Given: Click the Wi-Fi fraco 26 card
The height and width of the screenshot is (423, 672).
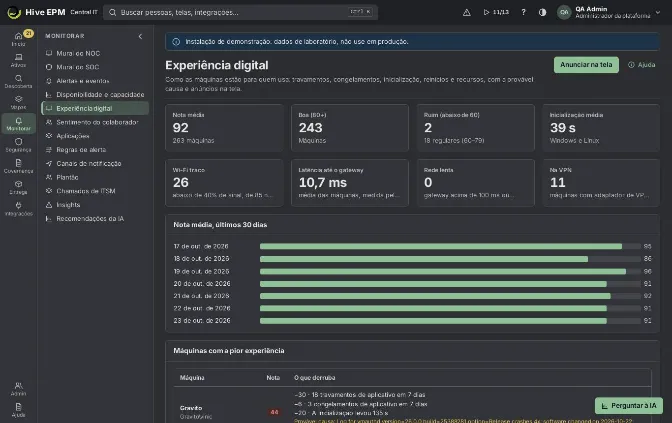Looking at the screenshot, I should (224, 183).
